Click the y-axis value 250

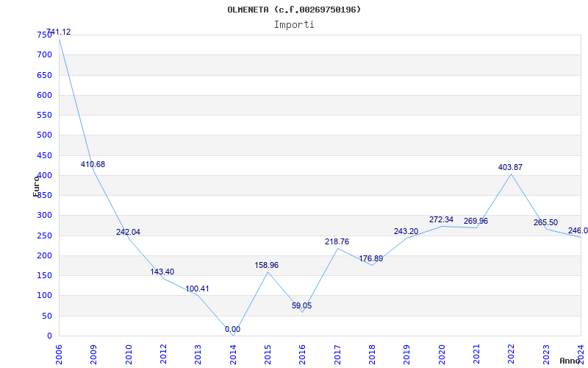(44, 236)
